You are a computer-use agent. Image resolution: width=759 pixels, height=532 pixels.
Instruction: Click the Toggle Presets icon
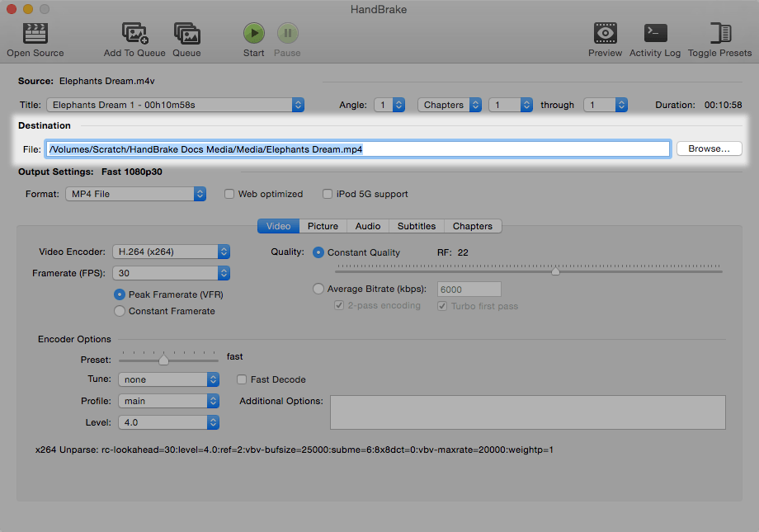pyautogui.click(x=719, y=34)
